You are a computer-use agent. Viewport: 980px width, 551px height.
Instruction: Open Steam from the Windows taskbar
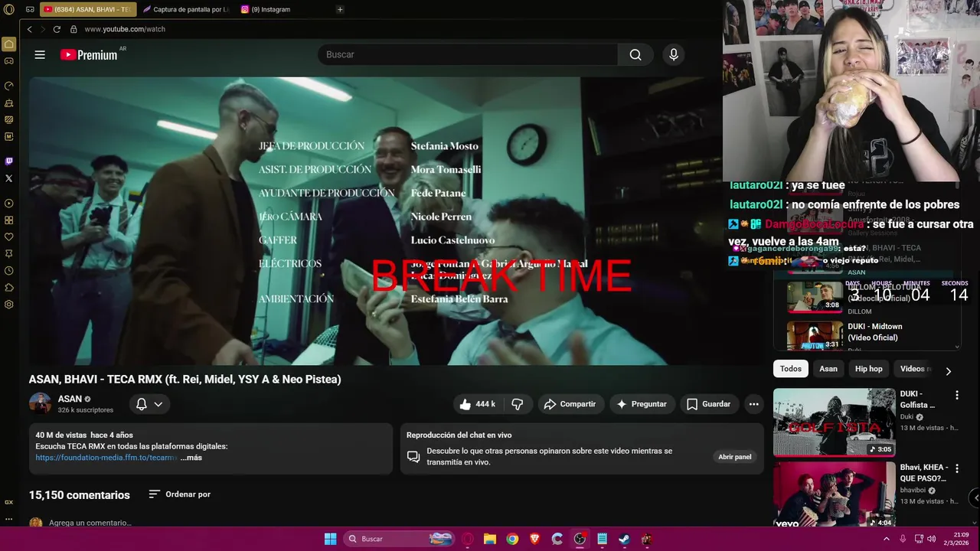click(x=624, y=539)
